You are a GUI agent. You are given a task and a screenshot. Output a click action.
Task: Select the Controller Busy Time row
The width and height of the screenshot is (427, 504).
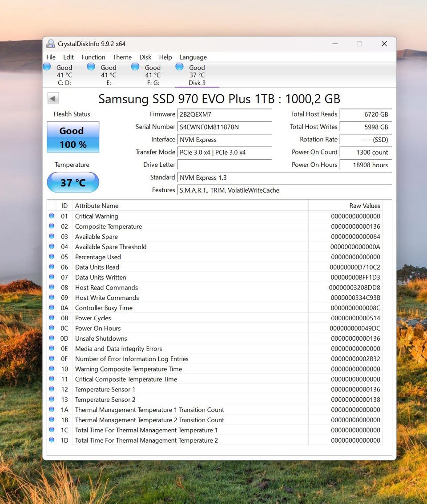point(215,308)
